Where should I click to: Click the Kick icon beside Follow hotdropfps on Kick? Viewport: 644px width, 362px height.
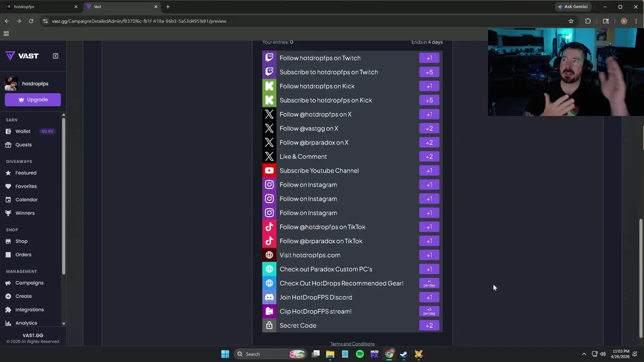click(x=269, y=86)
